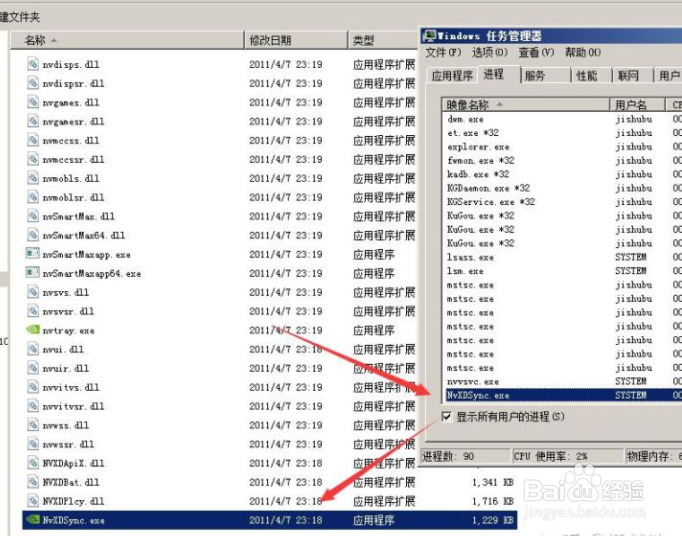Image resolution: width=682 pixels, height=536 pixels.
Task: Click the nvdispsr.dll file icon
Action: point(33,83)
